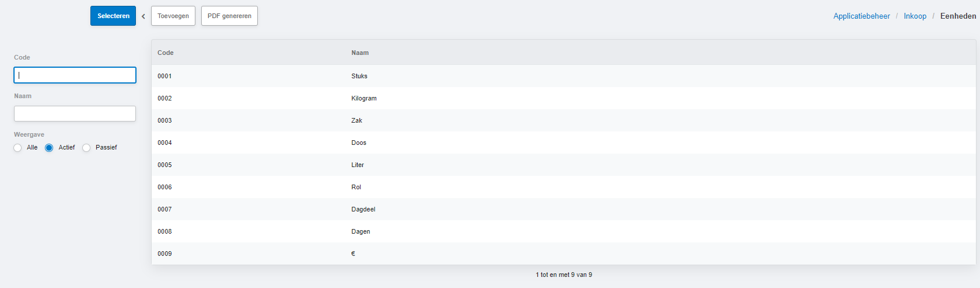Image resolution: width=980 pixels, height=288 pixels.
Task: Select the Actief radio option
Action: click(49, 148)
